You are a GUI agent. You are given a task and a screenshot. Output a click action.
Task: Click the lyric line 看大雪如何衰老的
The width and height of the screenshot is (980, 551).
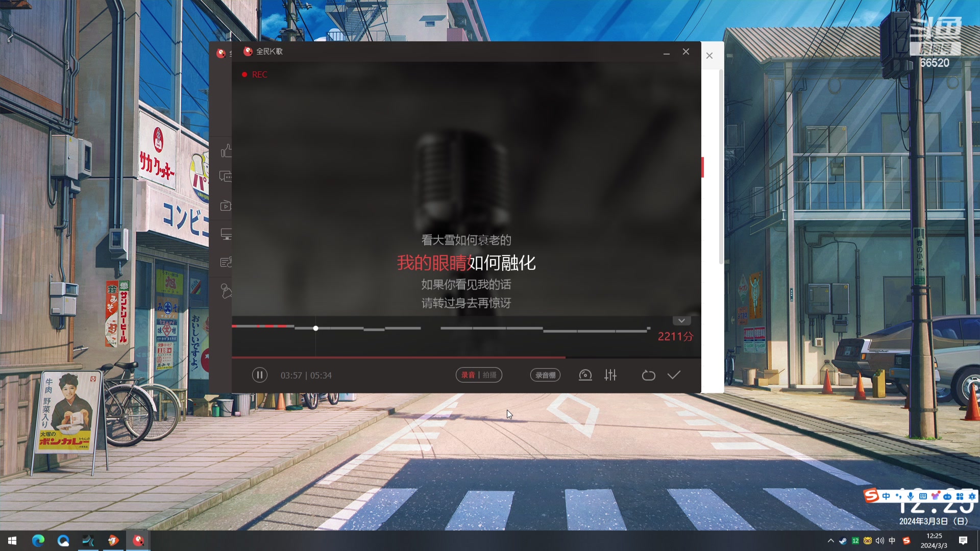(x=466, y=240)
